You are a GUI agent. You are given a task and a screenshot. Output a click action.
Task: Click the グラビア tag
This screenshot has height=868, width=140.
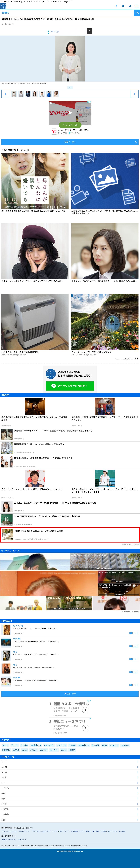tap(15, 745)
